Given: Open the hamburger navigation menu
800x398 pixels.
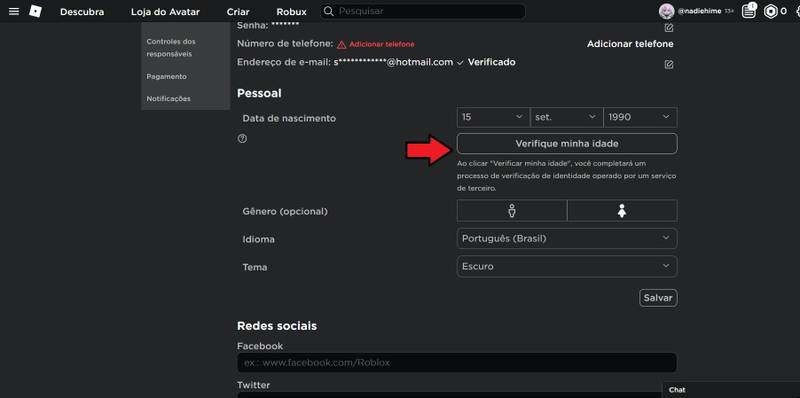Looking at the screenshot, I should coord(14,11).
